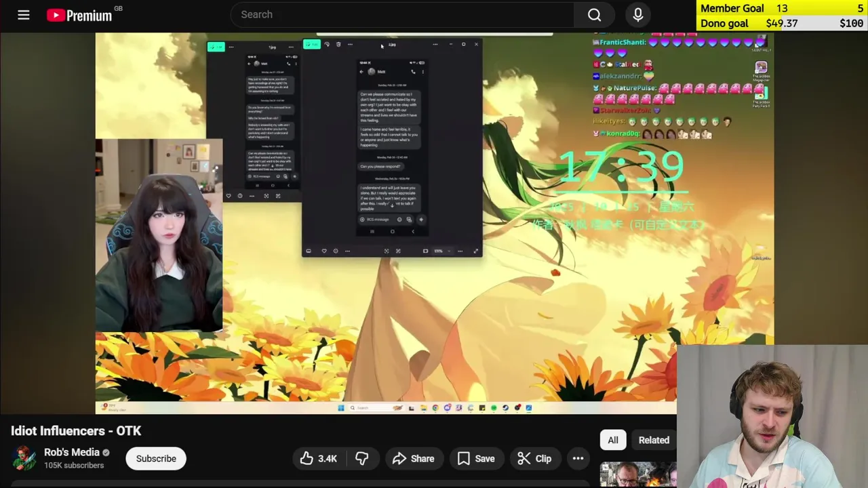Open the suggested video thumbnail below chips
This screenshot has width=868, height=488.
637,474
